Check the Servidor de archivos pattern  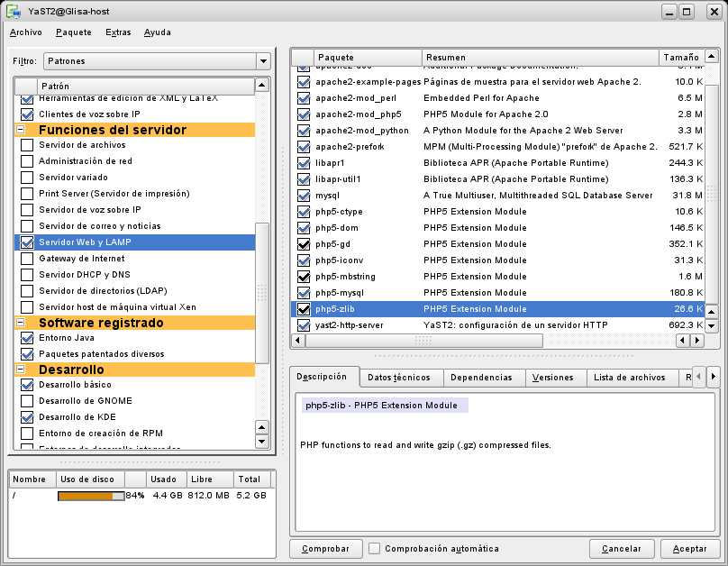coord(27,145)
